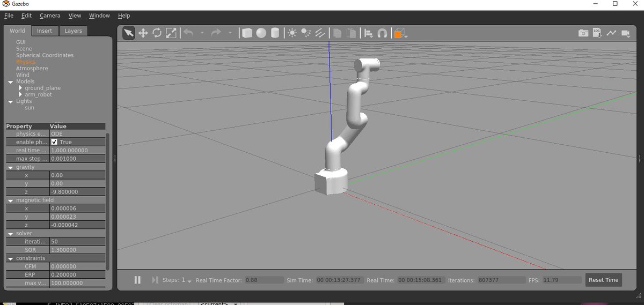Collapse the gravity property group
The image size is (644, 305).
pyautogui.click(x=10, y=167)
